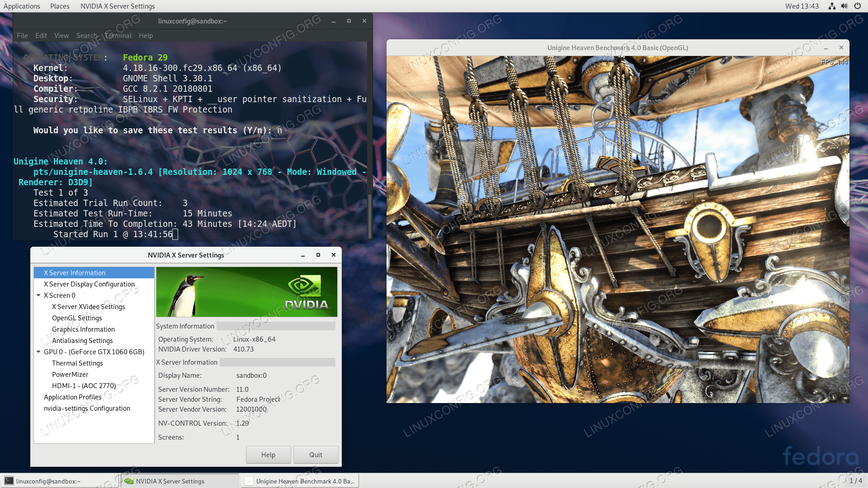Click NVIDIA Driver Version value 410.73

point(243,349)
